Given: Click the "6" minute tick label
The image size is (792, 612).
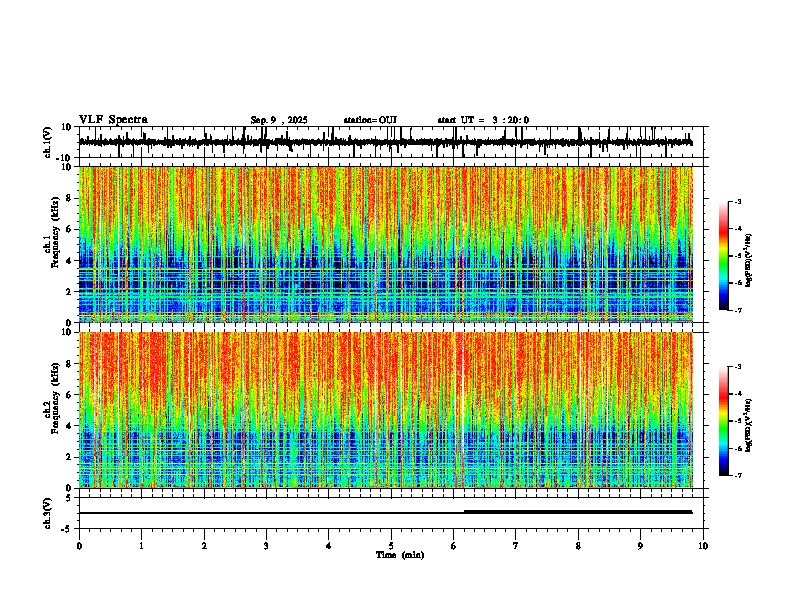Looking at the screenshot, I should tap(453, 546).
